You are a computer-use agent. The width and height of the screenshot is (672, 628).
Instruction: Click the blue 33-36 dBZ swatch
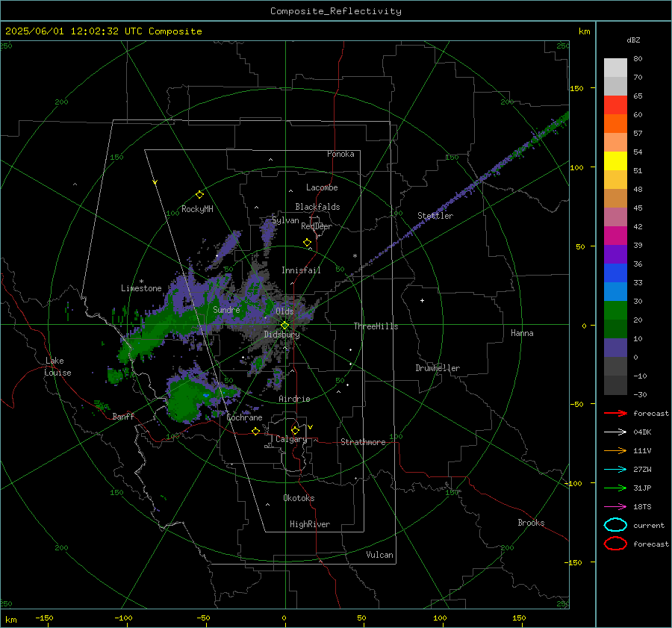pos(615,273)
